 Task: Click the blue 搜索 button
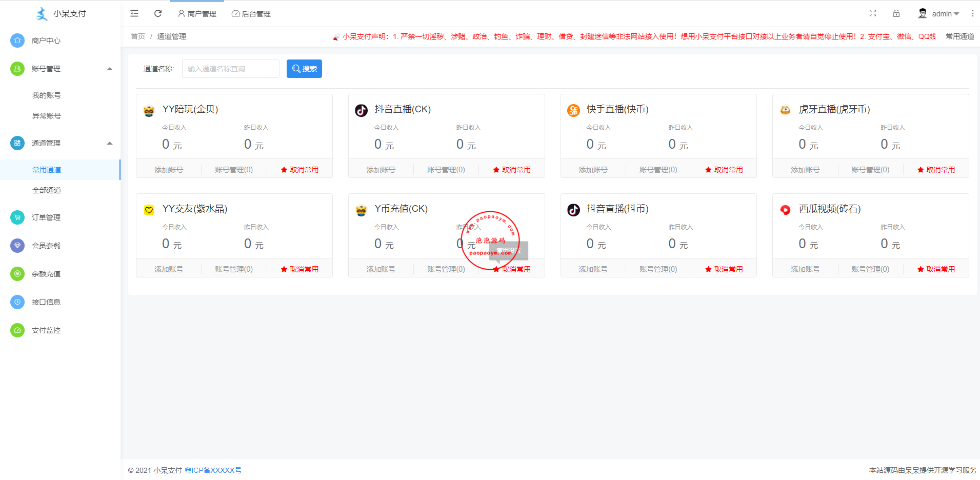click(x=304, y=69)
